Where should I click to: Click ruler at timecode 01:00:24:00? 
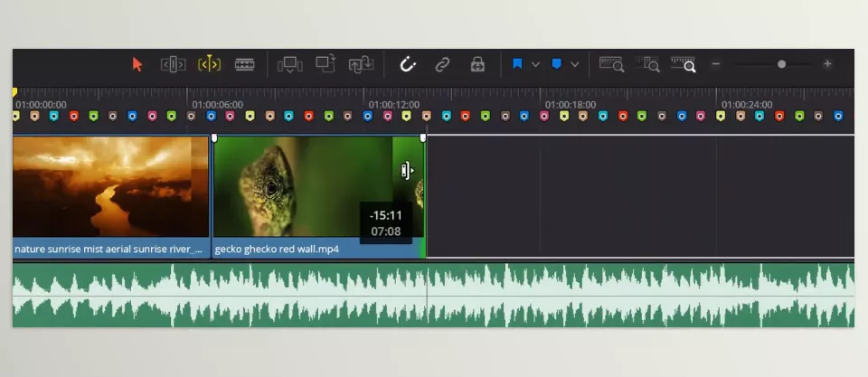748,105
